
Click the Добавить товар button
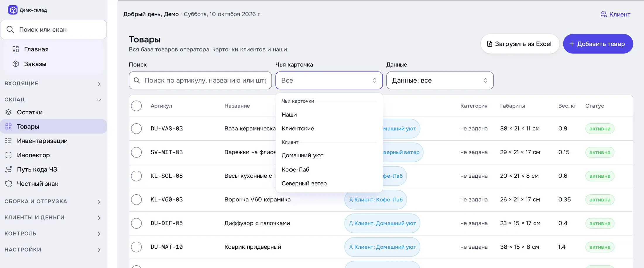pos(598,44)
